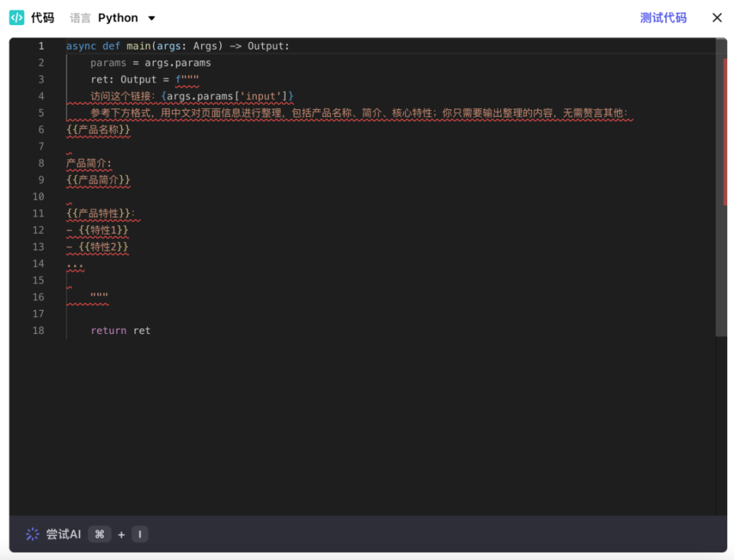Image resolution: width=734 pixels, height=560 pixels.
Task: Click the 语言 label next to Python
Action: (x=80, y=17)
